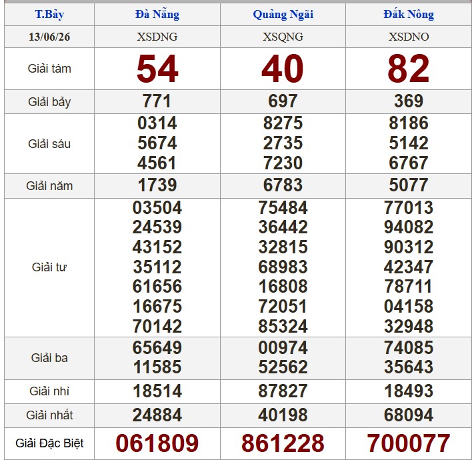Click second prize number 18493
The image size is (476, 460).
[409, 391]
